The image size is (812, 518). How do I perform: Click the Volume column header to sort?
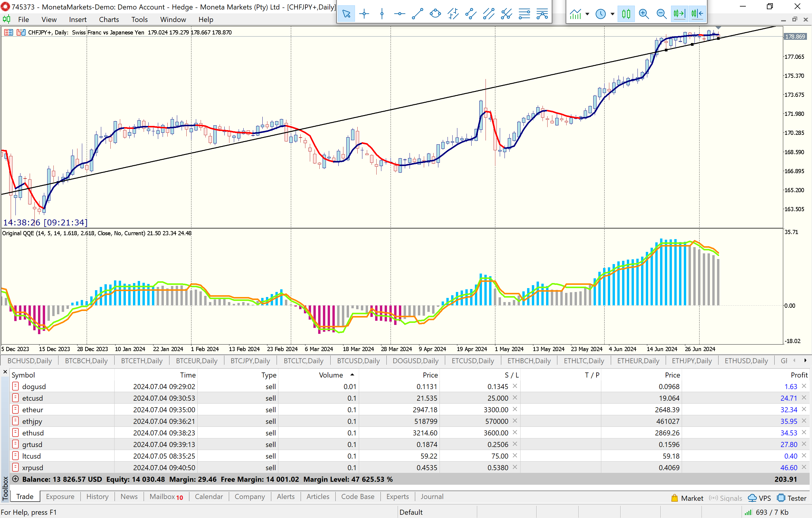click(x=331, y=375)
